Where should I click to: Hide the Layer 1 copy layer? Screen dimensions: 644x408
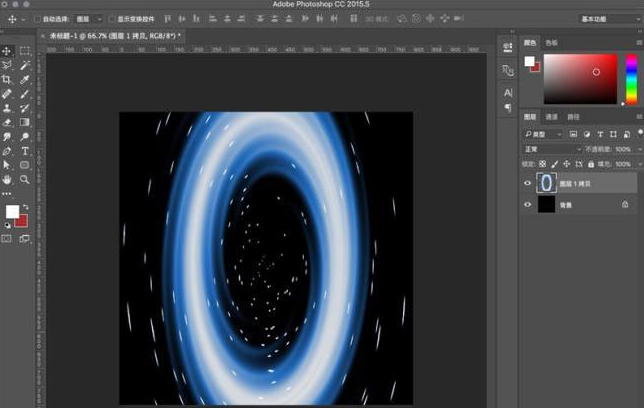coord(528,183)
